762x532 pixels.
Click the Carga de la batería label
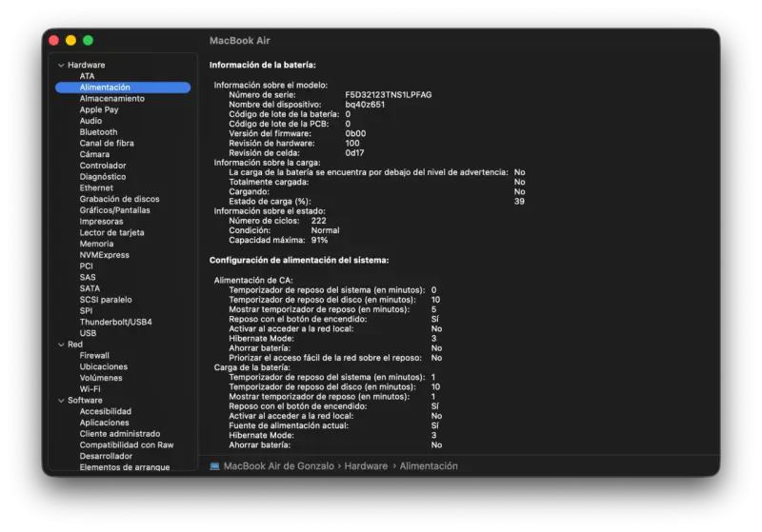(x=251, y=368)
